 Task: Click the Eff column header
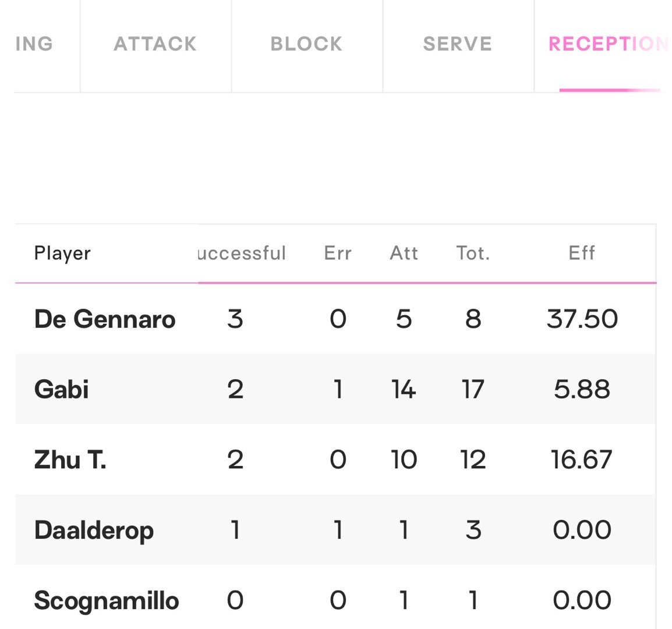click(x=582, y=253)
